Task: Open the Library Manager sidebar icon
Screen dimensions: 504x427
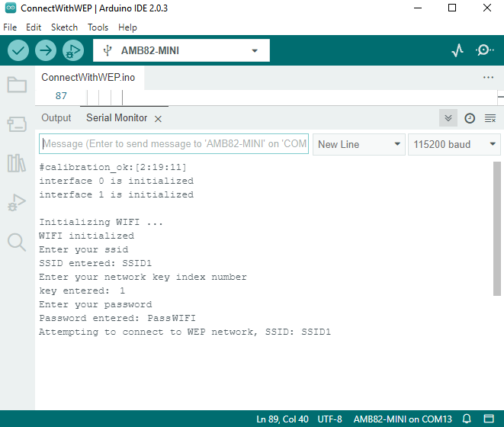Action: [x=17, y=163]
